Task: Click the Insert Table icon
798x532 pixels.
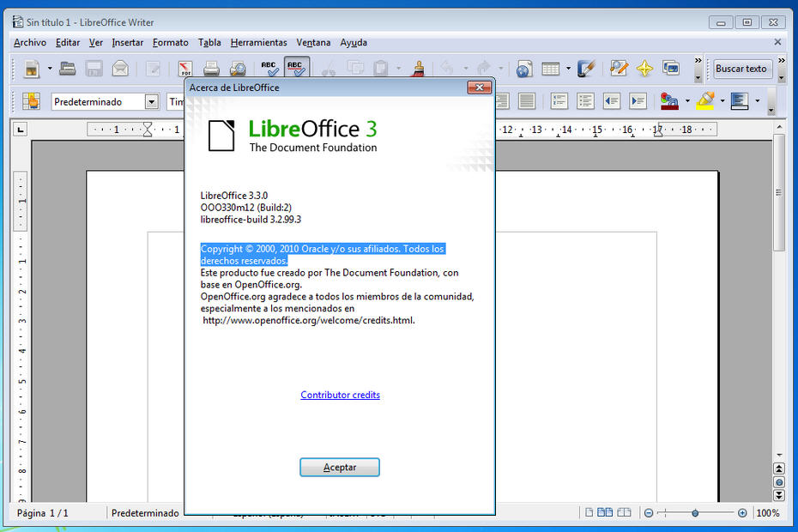Action: click(x=551, y=69)
